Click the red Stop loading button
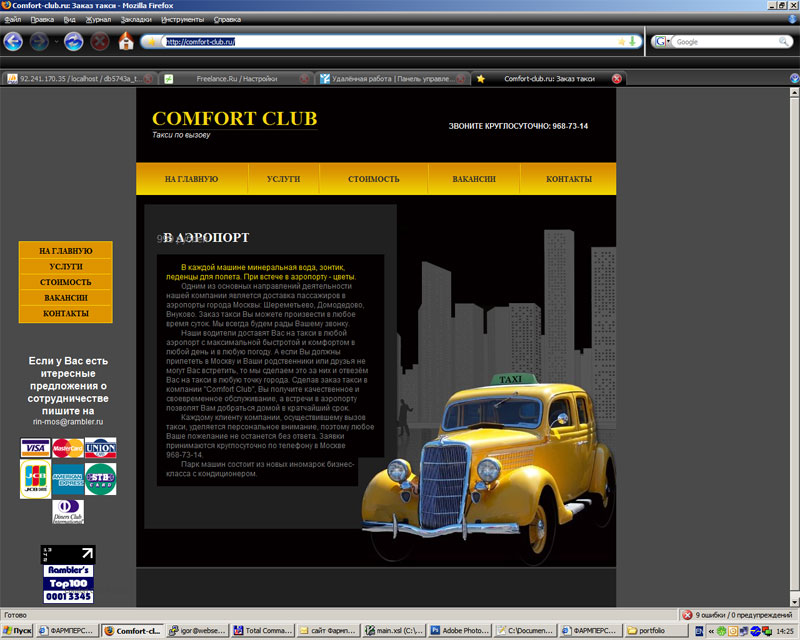This screenshot has width=800, height=640. coord(100,41)
